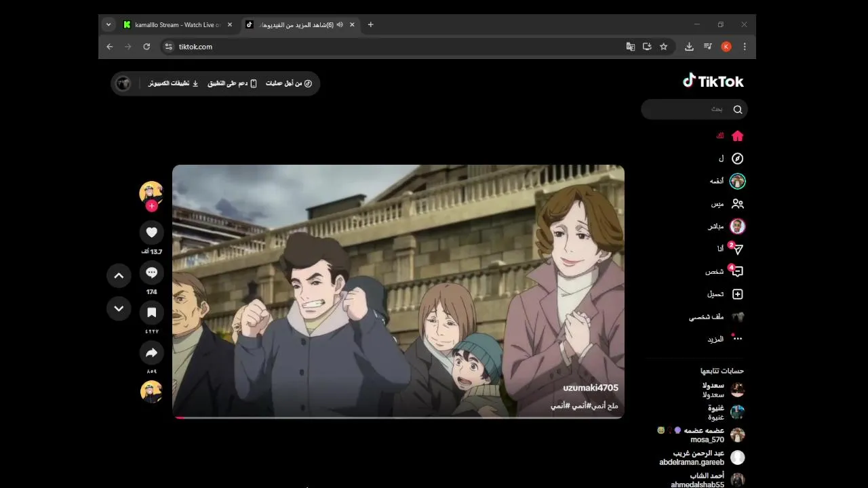Seek on the video progress bar

[398, 418]
